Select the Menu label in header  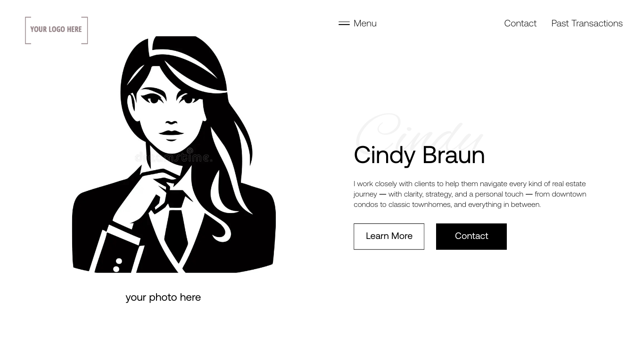click(x=365, y=23)
